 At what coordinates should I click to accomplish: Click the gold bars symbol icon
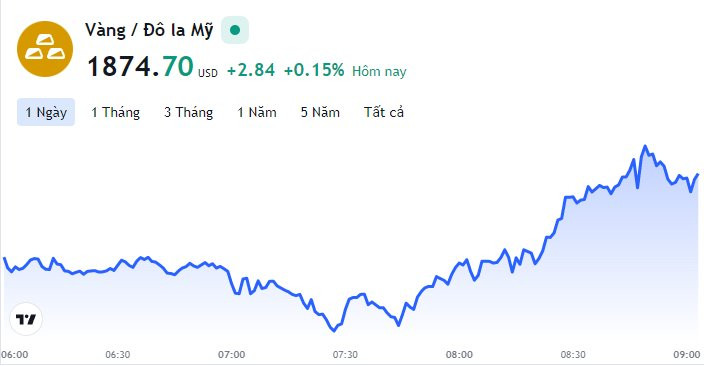pyautogui.click(x=45, y=49)
